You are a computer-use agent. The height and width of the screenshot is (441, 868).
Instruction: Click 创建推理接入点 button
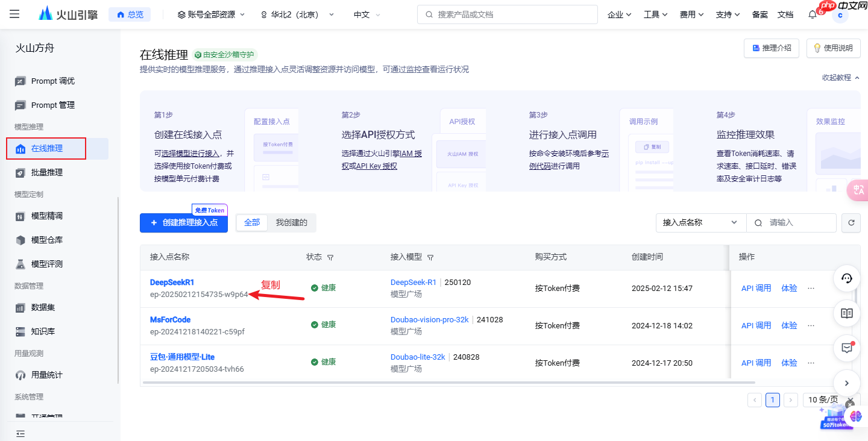pyautogui.click(x=183, y=222)
